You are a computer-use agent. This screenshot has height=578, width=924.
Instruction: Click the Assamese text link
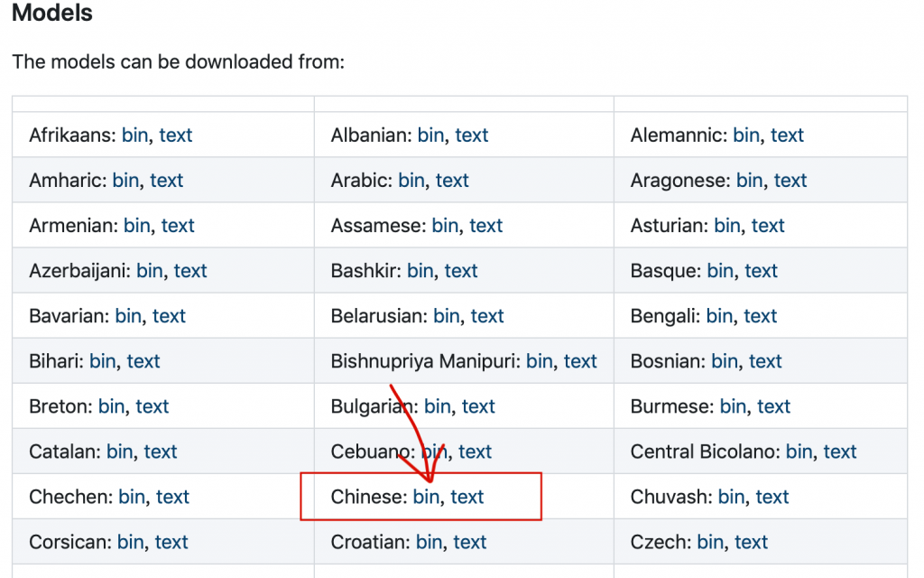click(x=486, y=226)
